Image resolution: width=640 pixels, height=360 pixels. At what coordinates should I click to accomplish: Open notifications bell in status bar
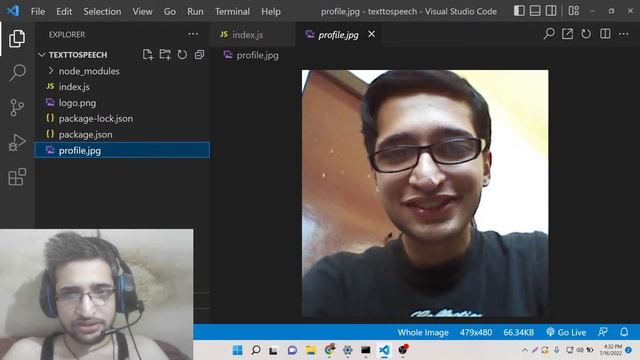click(x=624, y=332)
